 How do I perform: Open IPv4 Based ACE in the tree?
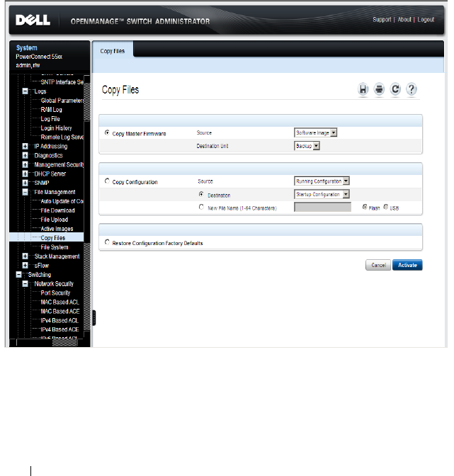59,329
